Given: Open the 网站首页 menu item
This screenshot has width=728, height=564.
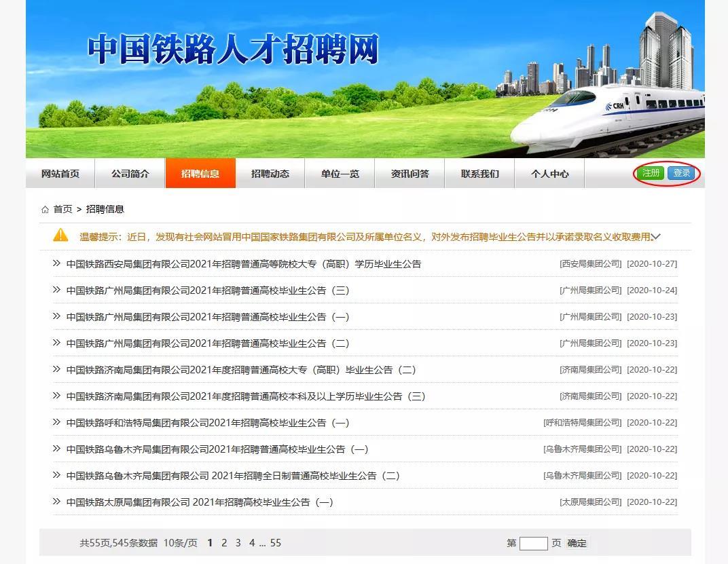Looking at the screenshot, I should pyautogui.click(x=60, y=174).
